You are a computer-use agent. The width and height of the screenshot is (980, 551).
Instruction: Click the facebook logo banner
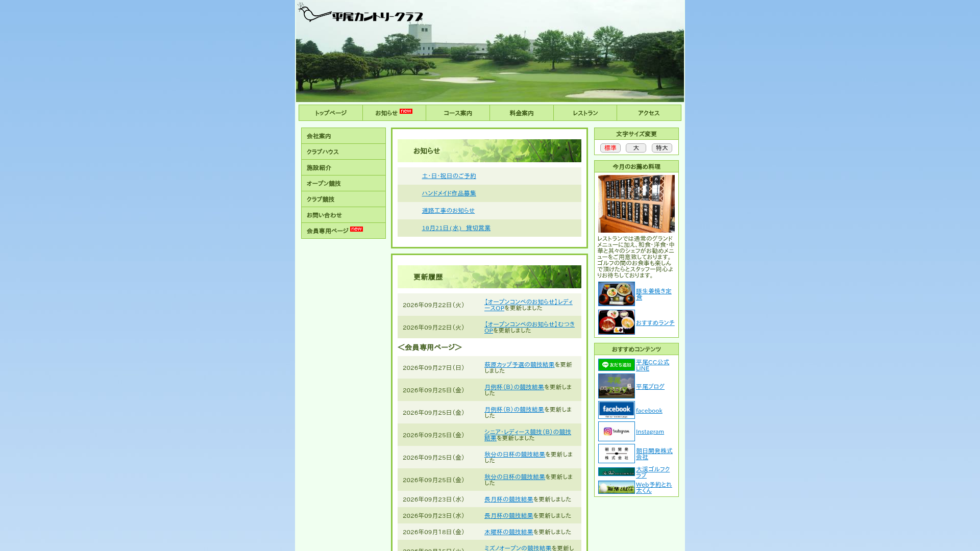coord(617,410)
